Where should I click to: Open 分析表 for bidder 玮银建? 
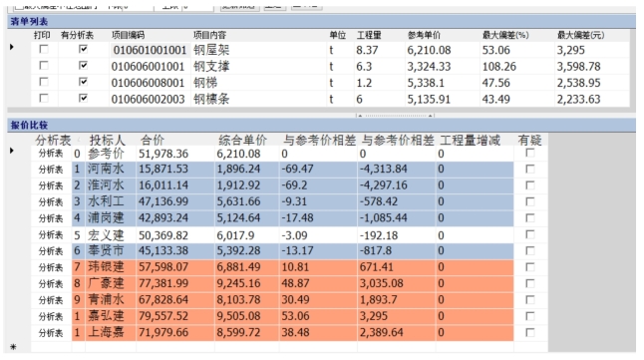coord(51,267)
